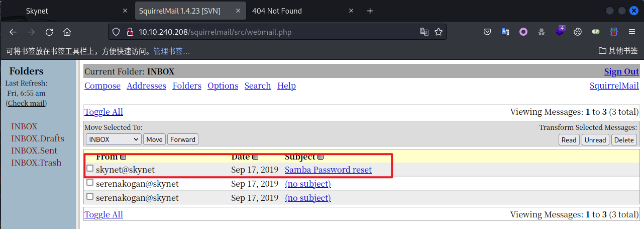Screen dimensions: 644x229
Task: Switch to the Skynet tab
Action: click(x=65, y=11)
